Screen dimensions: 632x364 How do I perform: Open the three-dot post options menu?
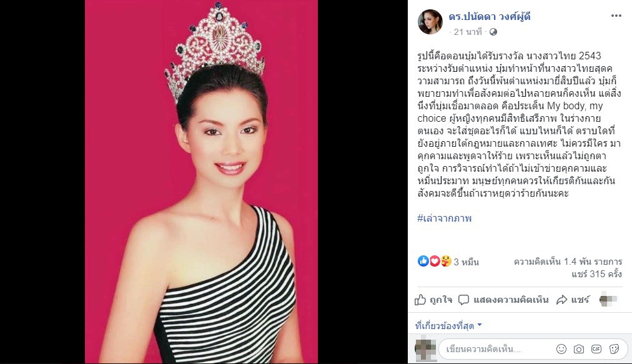(616, 16)
